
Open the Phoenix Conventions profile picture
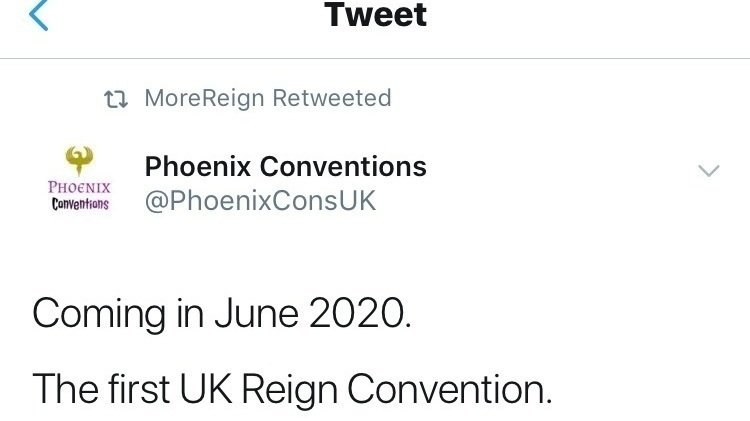point(79,180)
